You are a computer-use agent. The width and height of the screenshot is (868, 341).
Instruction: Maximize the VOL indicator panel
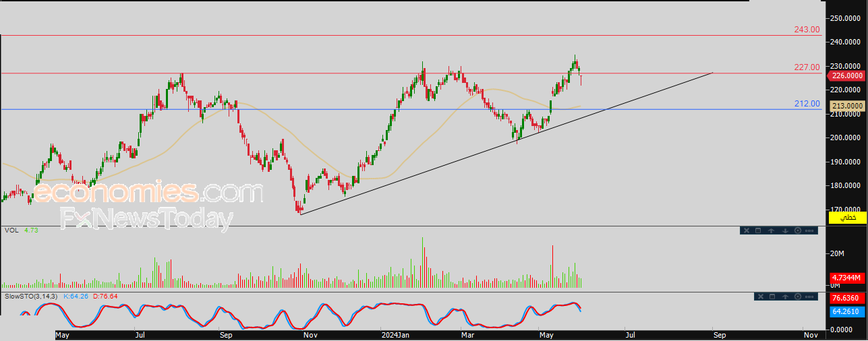(758, 231)
